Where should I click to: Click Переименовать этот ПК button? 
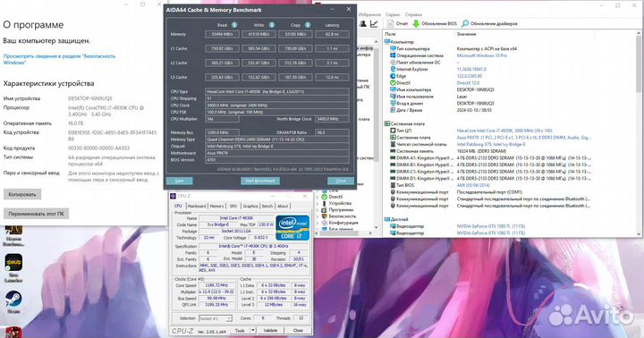pos(36,214)
